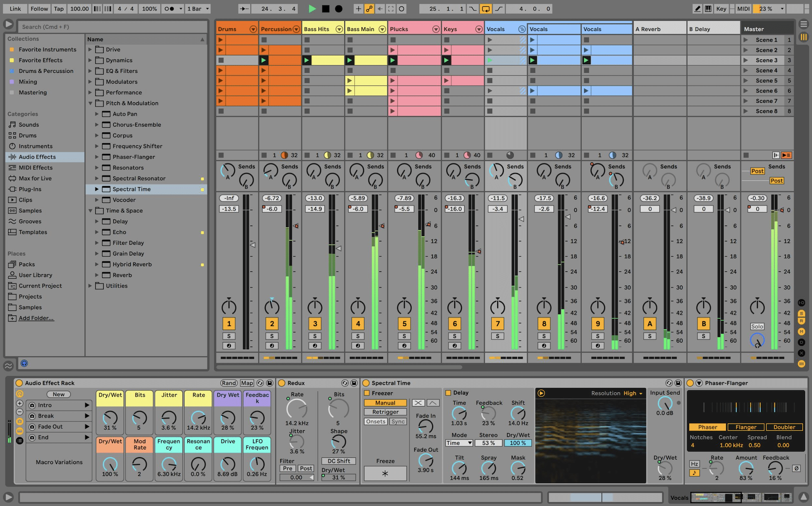Click the New button in Audio Effect Rack

click(58, 395)
